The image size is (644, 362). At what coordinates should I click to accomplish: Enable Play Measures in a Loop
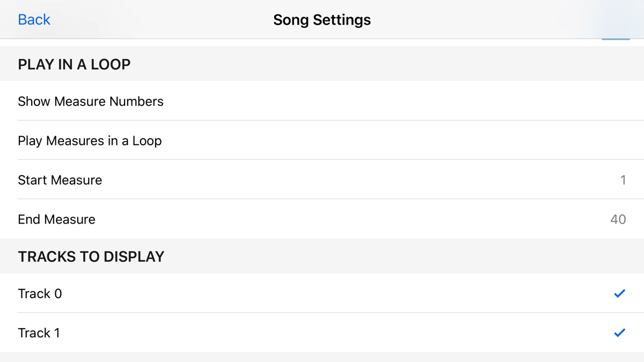[90, 141]
